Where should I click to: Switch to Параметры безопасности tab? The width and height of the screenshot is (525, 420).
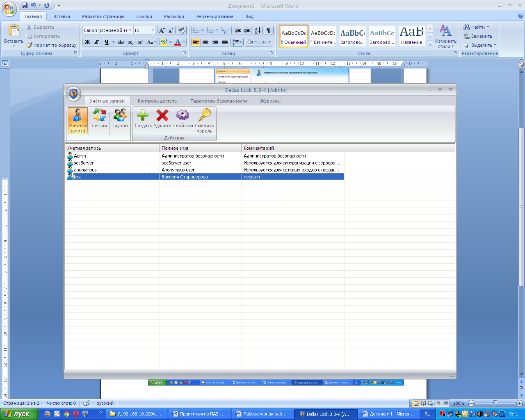(x=219, y=101)
